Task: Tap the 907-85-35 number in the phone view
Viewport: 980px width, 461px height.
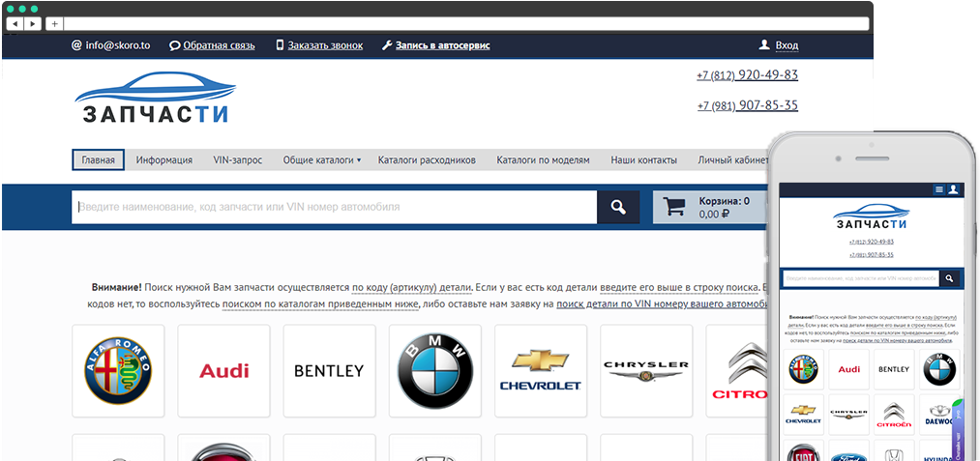Action: (x=872, y=255)
